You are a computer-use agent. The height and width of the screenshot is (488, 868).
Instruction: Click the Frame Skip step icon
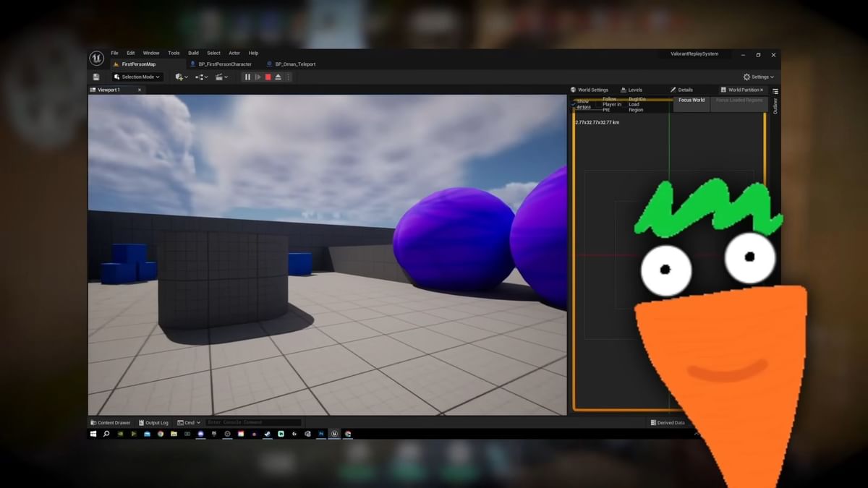pos(258,77)
